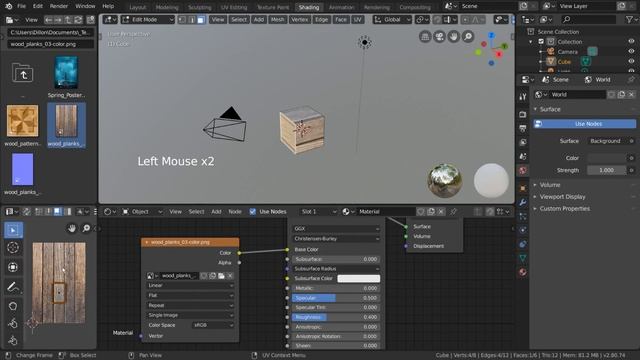Open the Node menu in node editor
Screen dimensions: 640x360
click(x=235, y=211)
